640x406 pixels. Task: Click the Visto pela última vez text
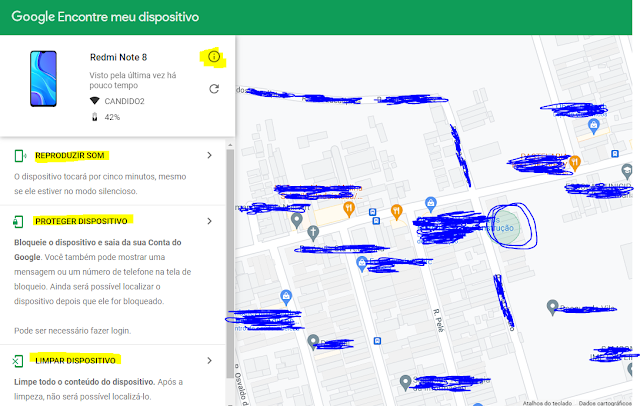(x=133, y=80)
